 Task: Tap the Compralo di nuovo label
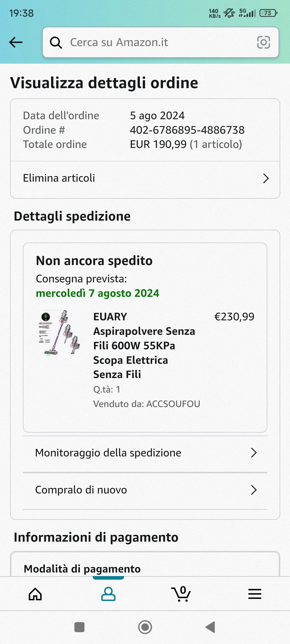click(x=81, y=490)
